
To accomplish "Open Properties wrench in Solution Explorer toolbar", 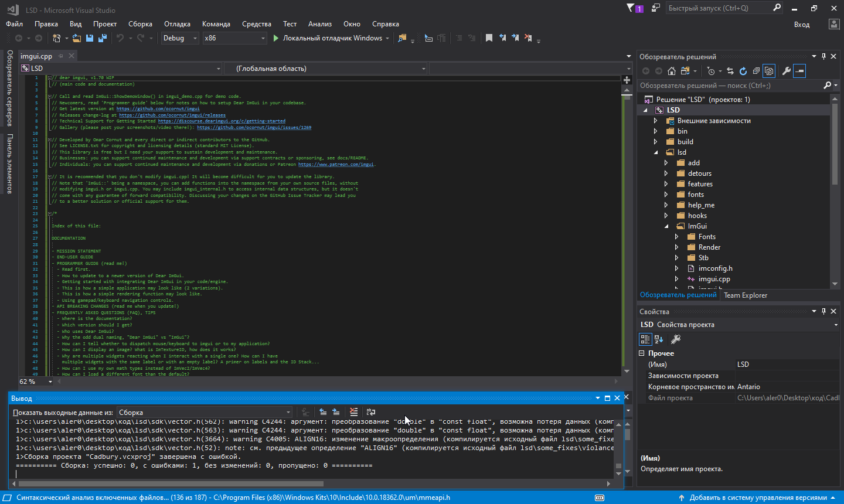I will coord(787,71).
